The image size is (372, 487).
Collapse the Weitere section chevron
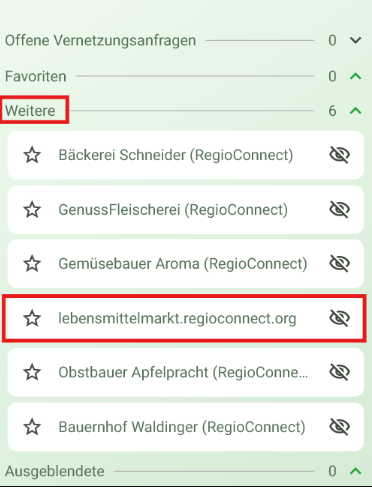coord(356,110)
